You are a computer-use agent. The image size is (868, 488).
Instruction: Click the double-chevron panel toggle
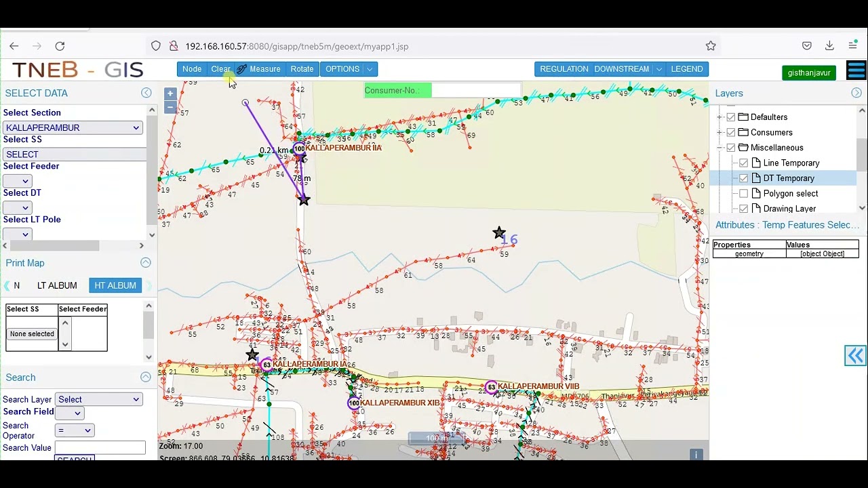pos(855,356)
